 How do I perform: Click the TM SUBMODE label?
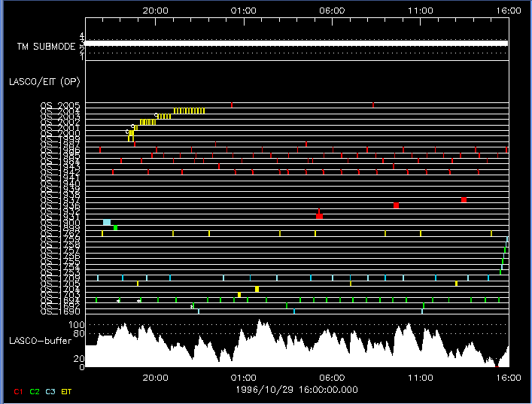point(44,46)
